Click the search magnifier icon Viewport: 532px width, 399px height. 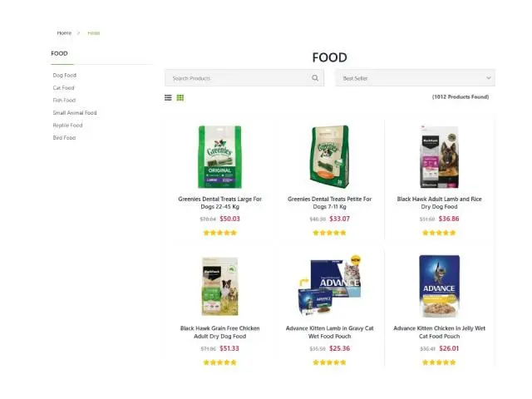(315, 78)
